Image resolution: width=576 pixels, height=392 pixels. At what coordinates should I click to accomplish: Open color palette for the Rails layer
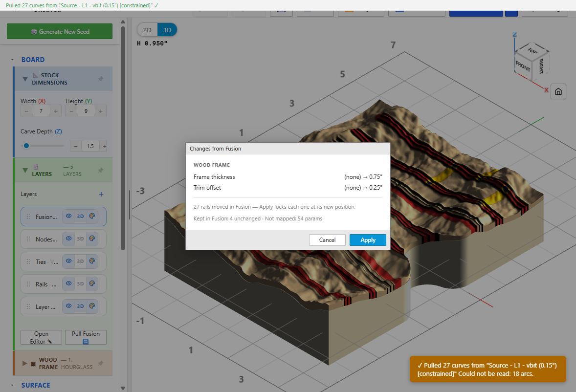(x=92, y=283)
